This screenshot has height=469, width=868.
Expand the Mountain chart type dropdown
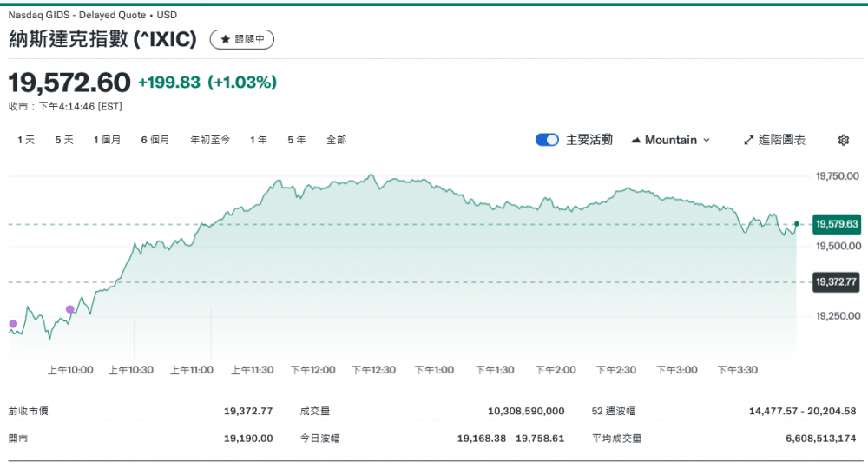670,140
